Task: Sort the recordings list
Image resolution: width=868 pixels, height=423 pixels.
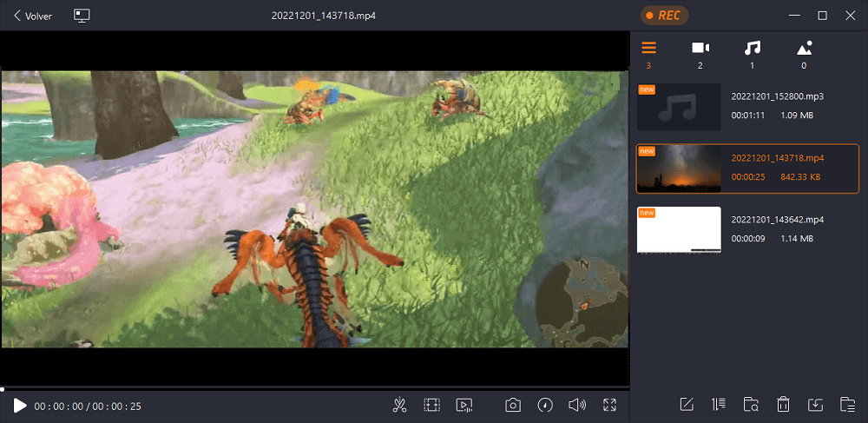Action: [719, 404]
